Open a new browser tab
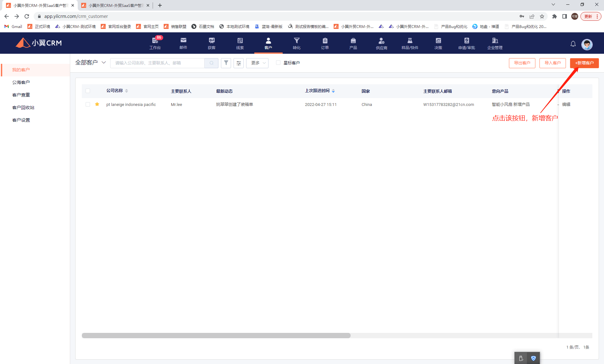This screenshot has width=604, height=364. coord(160,5)
